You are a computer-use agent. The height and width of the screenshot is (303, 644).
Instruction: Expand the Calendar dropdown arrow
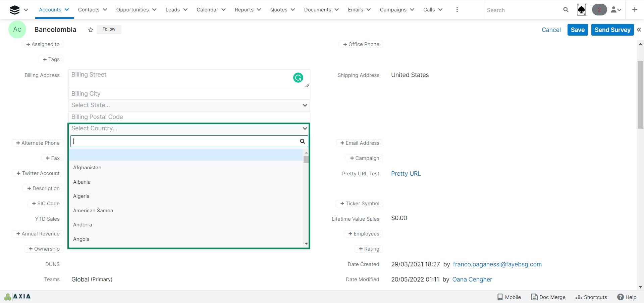224,10
